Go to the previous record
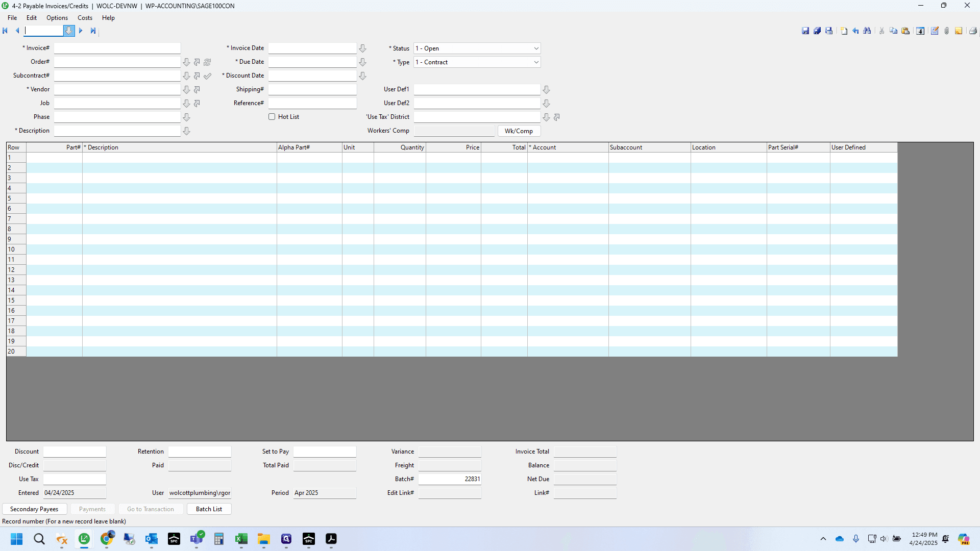980x551 pixels. tap(17, 31)
